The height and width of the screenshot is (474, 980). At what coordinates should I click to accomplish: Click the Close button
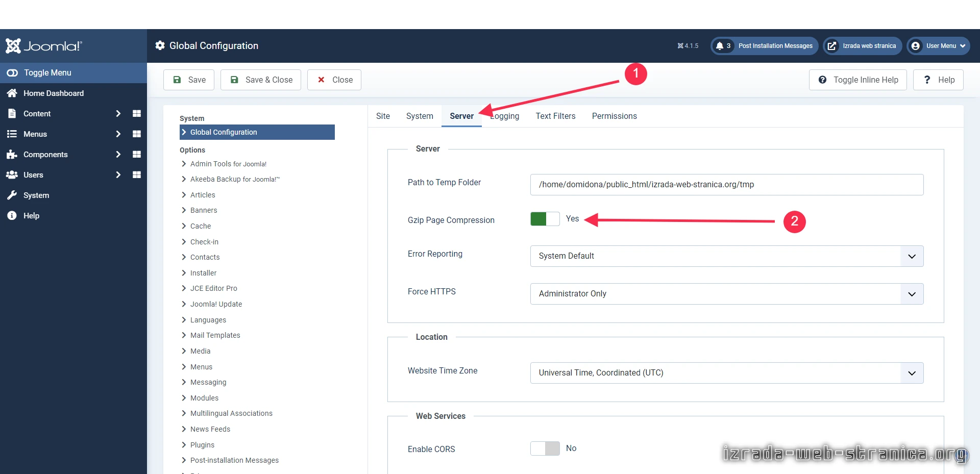point(334,80)
